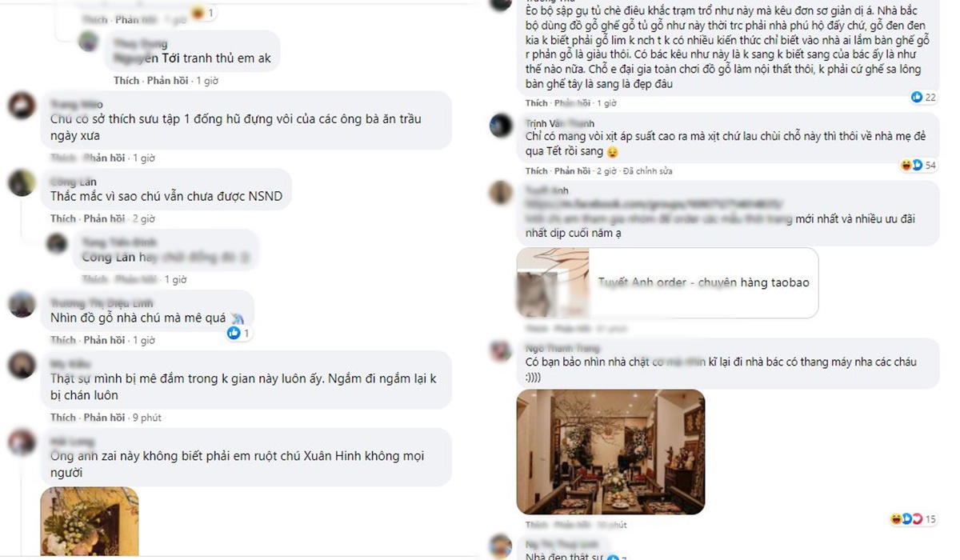Open Tuyết Anh order taobao link preview
Viewport: 960px width, 560px height.
click(x=667, y=282)
